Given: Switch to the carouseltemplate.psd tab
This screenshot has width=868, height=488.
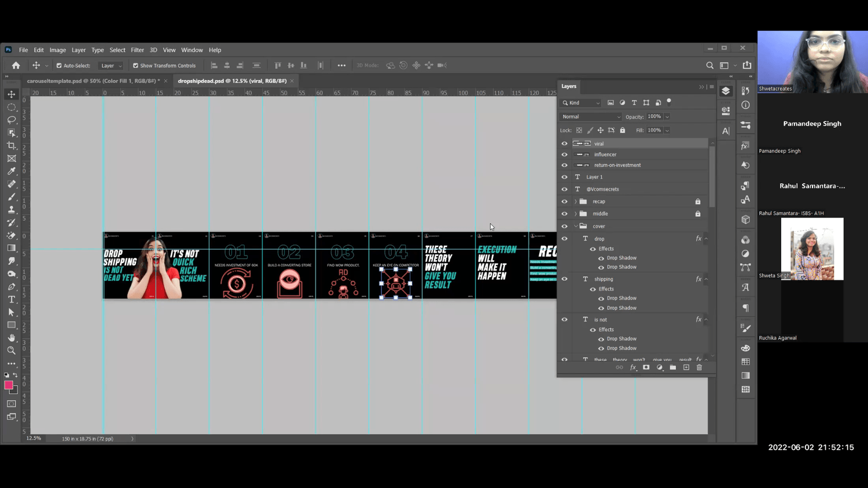Looking at the screenshot, I should [x=93, y=81].
